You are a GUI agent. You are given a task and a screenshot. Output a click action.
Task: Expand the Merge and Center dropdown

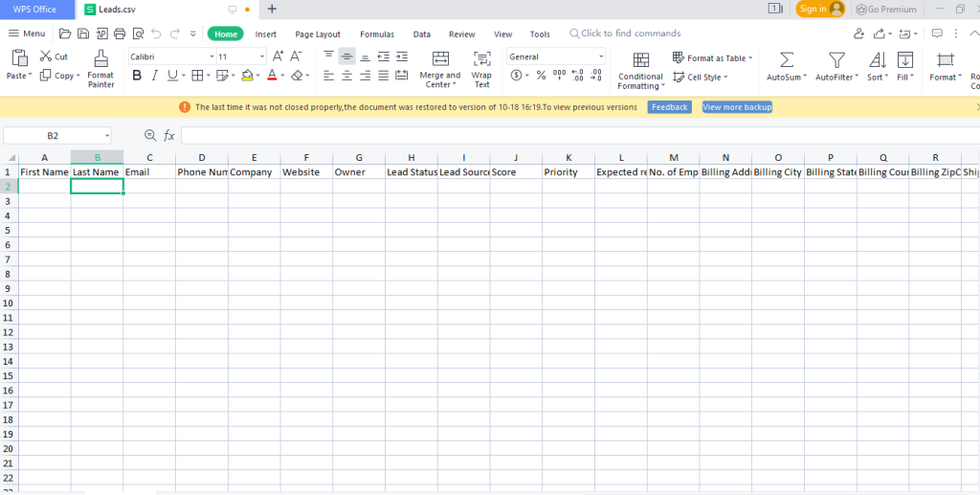(x=455, y=85)
